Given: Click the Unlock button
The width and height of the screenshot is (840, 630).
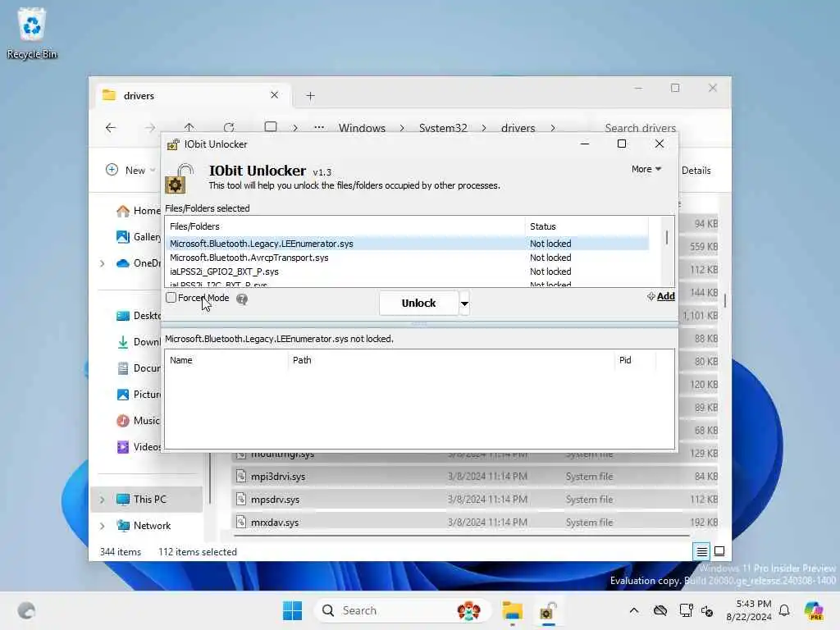Looking at the screenshot, I should 418,304.
